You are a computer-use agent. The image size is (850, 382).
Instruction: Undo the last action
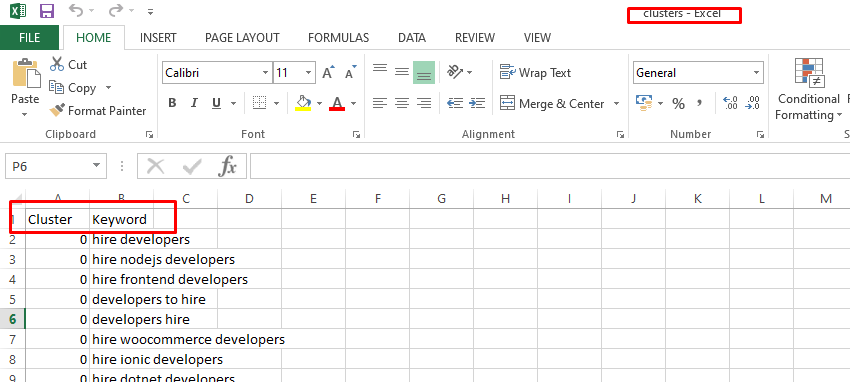76,10
